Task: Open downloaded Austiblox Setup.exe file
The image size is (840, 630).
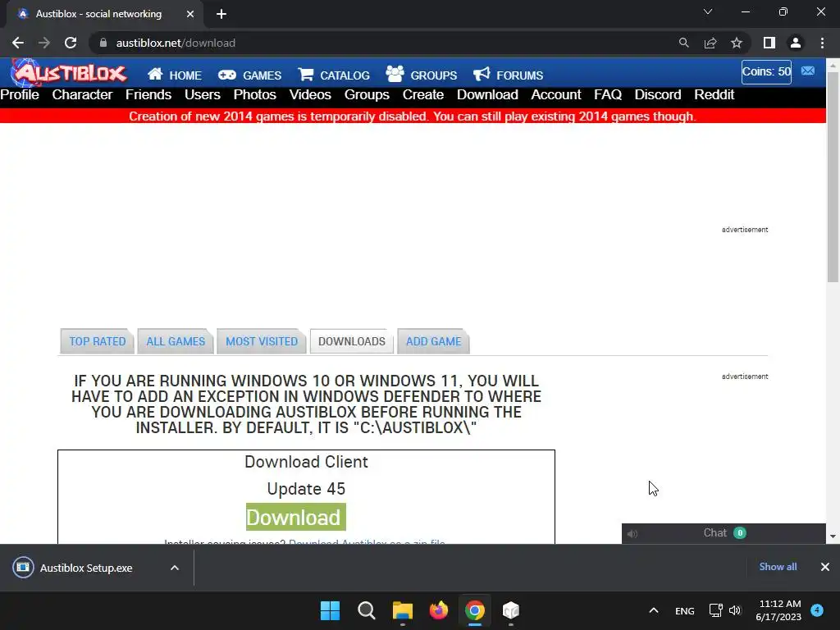Action: pos(85,568)
